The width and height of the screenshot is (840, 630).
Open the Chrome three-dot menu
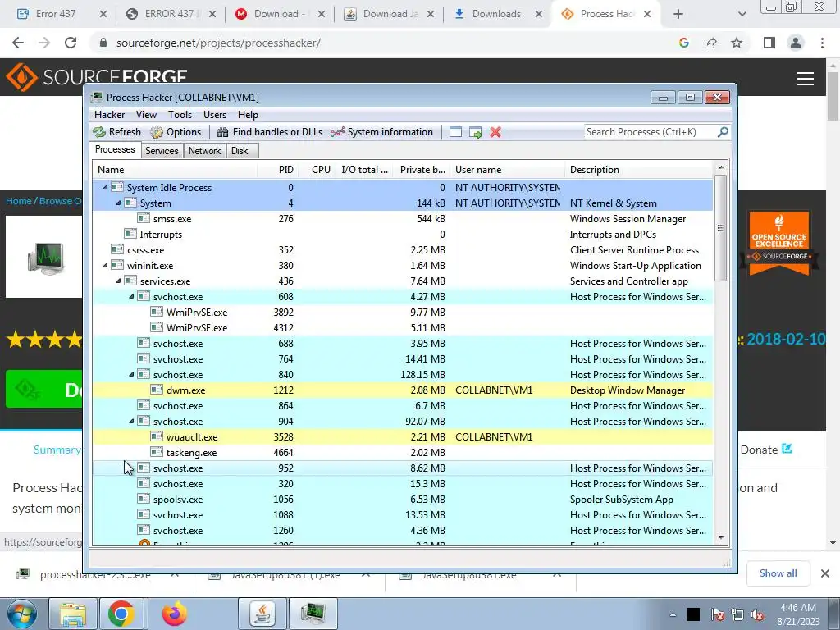822,43
